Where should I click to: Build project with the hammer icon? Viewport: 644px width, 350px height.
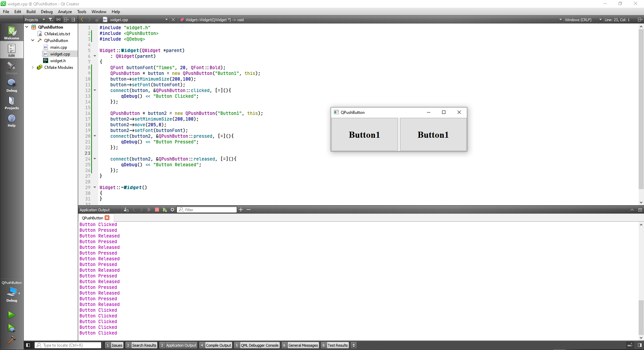[11, 340]
